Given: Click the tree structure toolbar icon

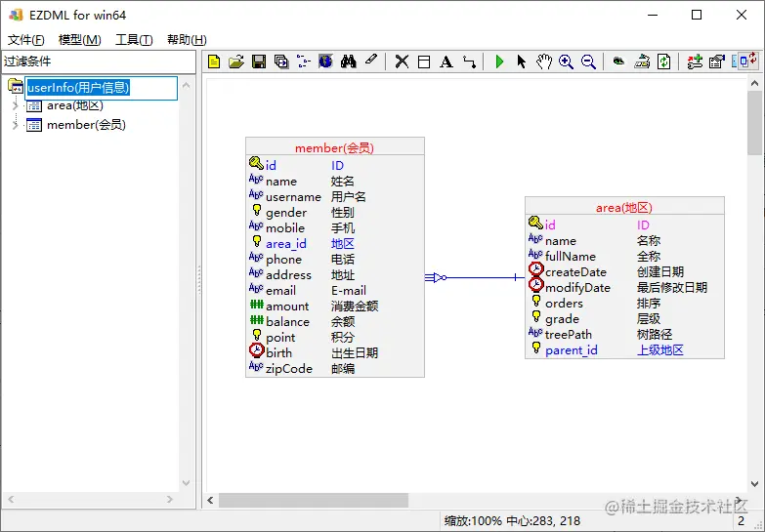Looking at the screenshot, I should [x=304, y=61].
